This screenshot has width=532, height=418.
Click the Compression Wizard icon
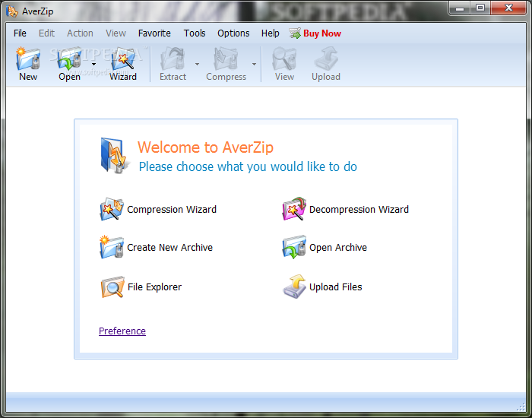click(x=112, y=209)
